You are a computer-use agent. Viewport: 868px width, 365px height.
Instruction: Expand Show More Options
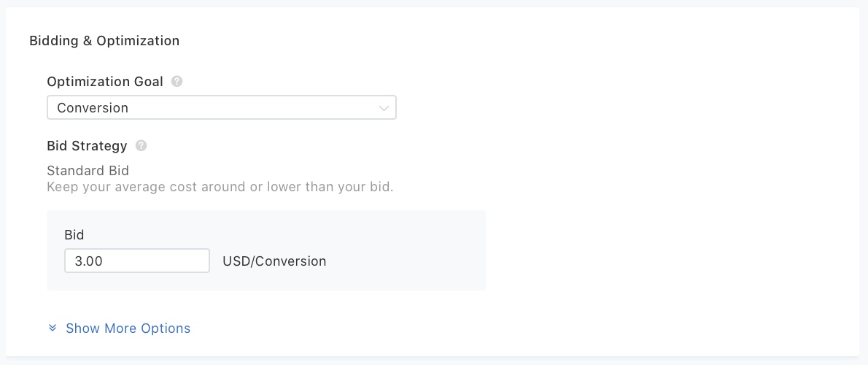click(x=128, y=328)
